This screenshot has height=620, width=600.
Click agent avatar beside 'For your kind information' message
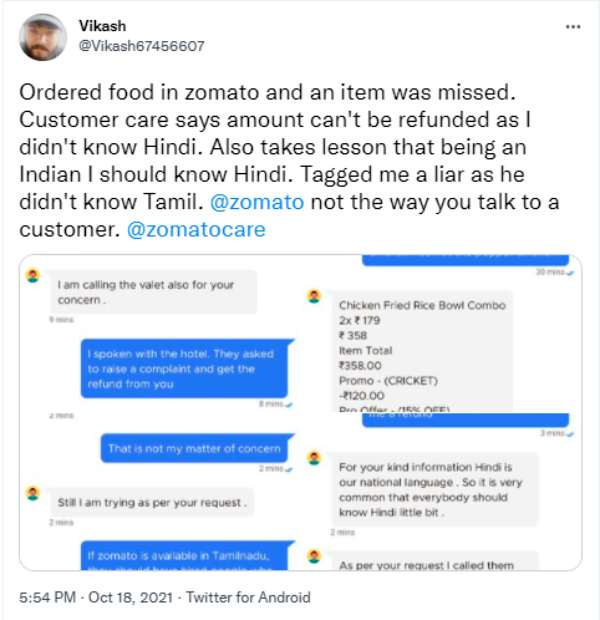[x=314, y=459]
